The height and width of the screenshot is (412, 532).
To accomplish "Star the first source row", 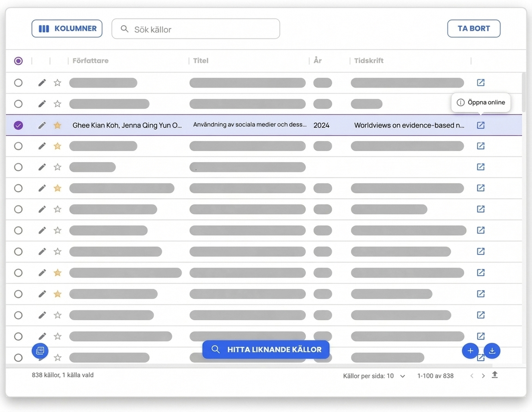I will pos(57,83).
